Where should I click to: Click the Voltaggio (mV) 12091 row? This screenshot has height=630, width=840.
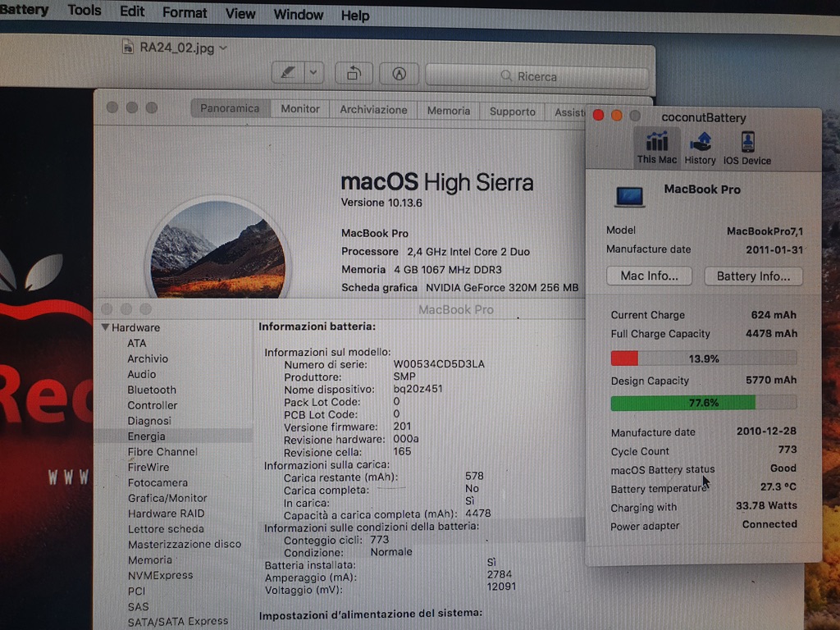coord(390,589)
